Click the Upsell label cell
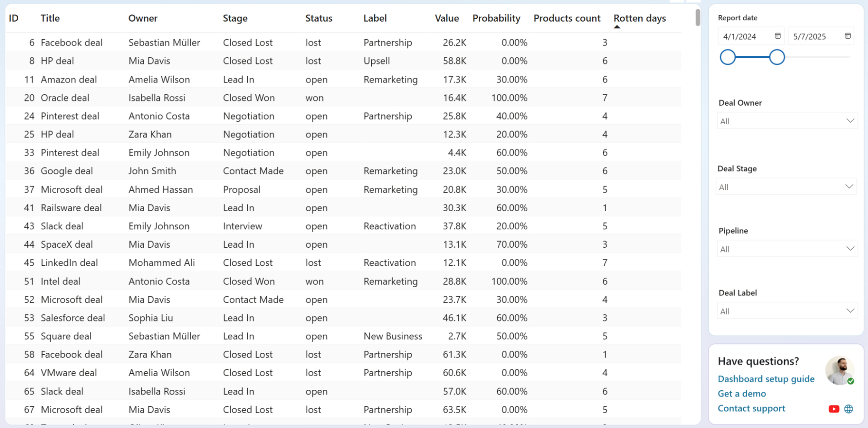 click(x=376, y=61)
